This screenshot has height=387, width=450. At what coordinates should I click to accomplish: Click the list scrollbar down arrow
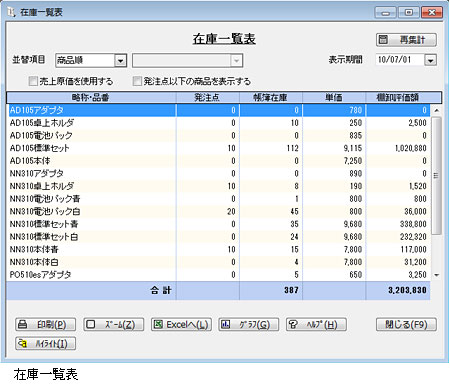(436, 275)
